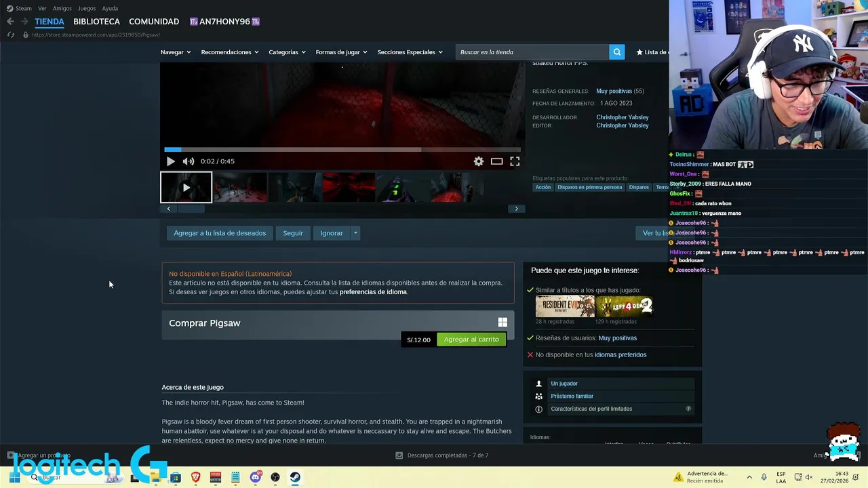
Task: Click the Resident Evil similar game thumbnail
Action: click(565, 306)
